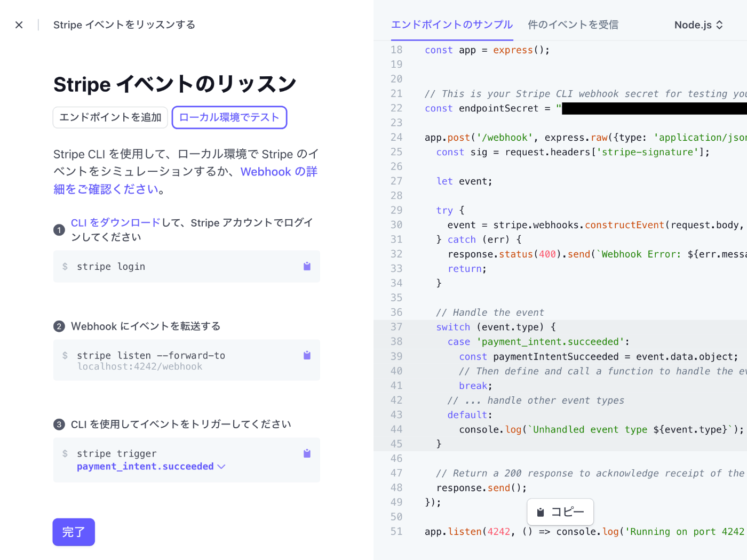Click the '// ... handle other event types' comment

[x=536, y=401]
